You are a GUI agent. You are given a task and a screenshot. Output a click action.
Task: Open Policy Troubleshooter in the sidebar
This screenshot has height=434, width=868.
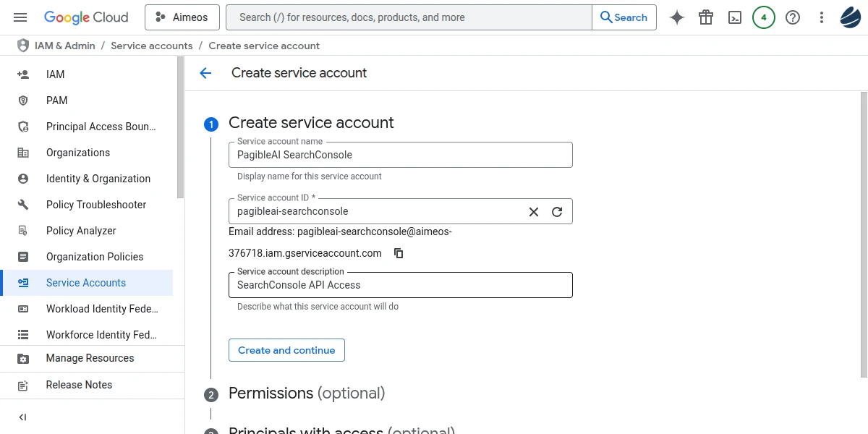(x=95, y=205)
